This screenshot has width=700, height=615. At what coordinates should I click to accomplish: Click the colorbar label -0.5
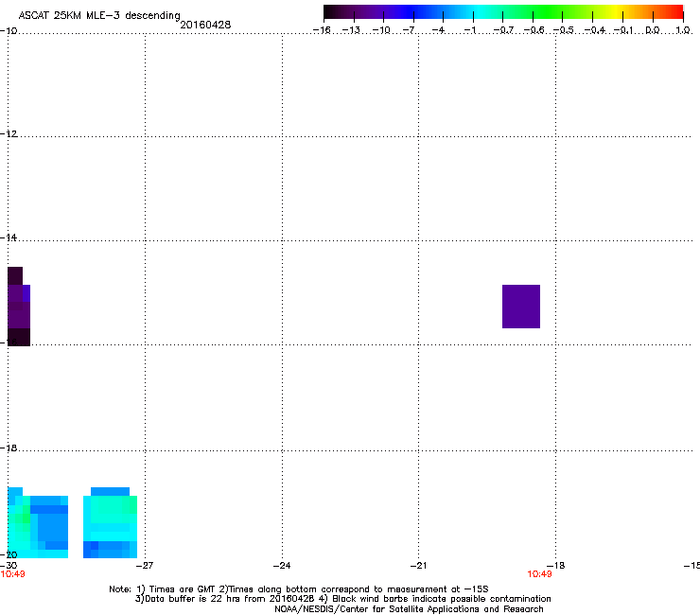564,30
